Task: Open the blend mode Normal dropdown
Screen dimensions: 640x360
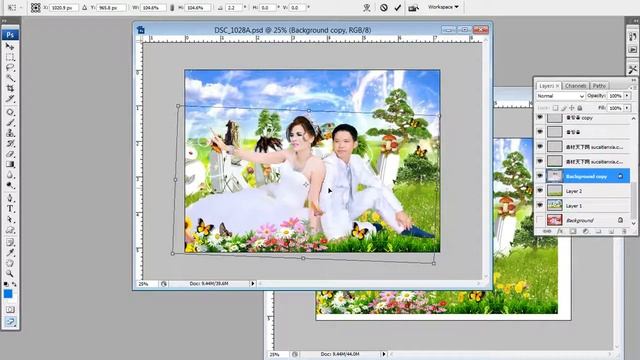Action: pos(560,96)
